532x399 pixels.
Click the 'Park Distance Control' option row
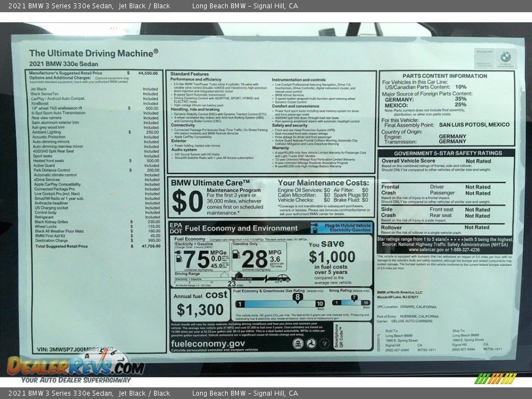point(96,170)
